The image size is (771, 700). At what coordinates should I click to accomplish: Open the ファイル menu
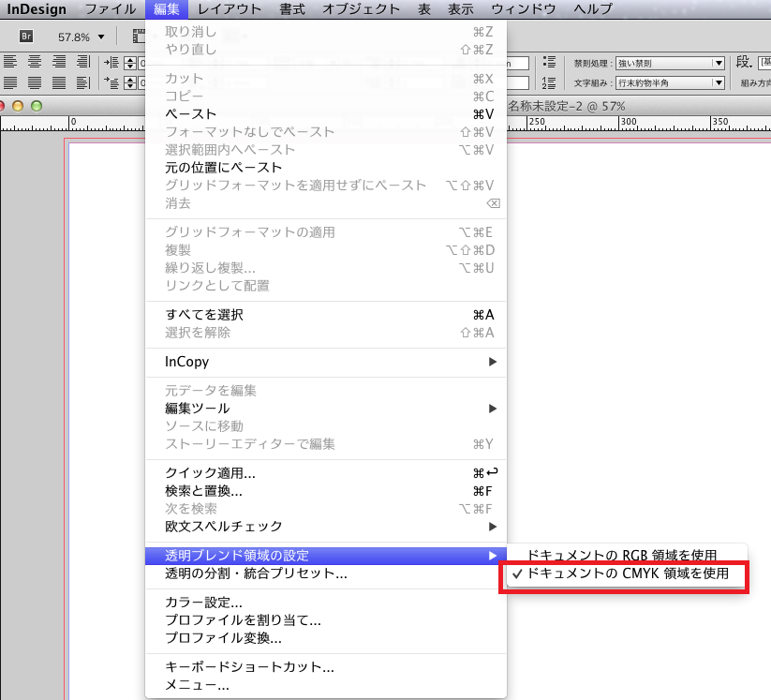pos(111,9)
